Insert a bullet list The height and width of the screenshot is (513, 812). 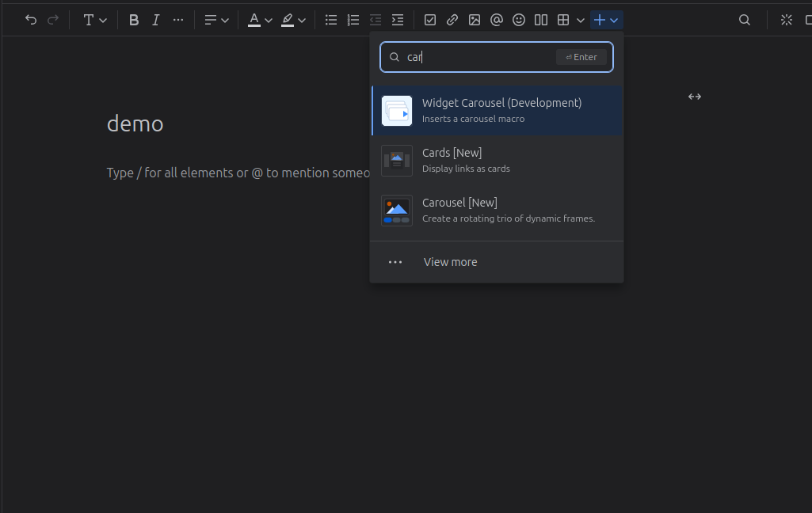[x=331, y=21]
